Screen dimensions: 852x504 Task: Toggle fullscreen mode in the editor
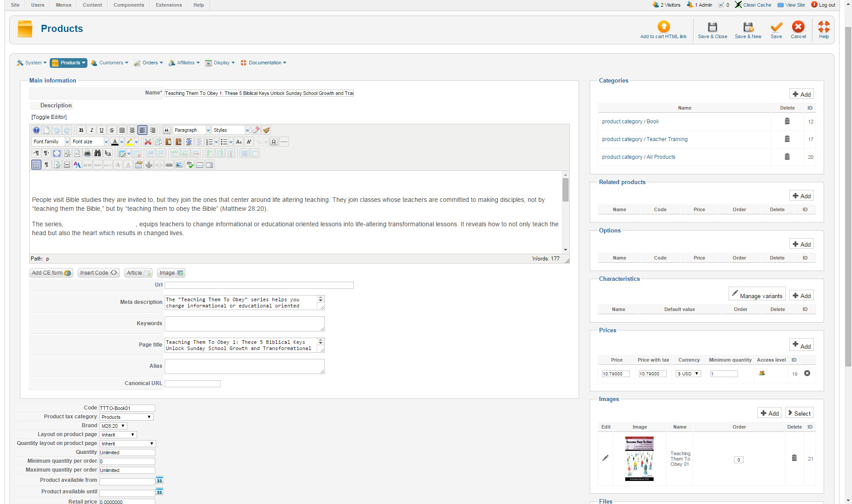click(x=57, y=154)
